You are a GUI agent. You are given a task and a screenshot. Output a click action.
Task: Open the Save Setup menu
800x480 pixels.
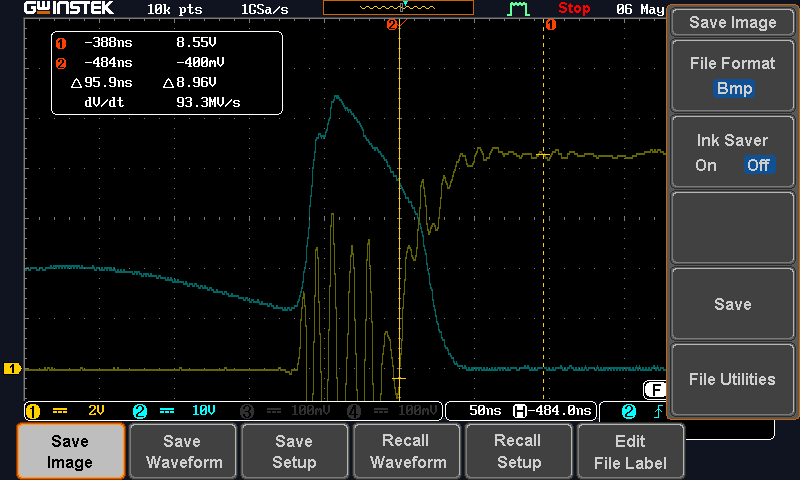(294, 451)
